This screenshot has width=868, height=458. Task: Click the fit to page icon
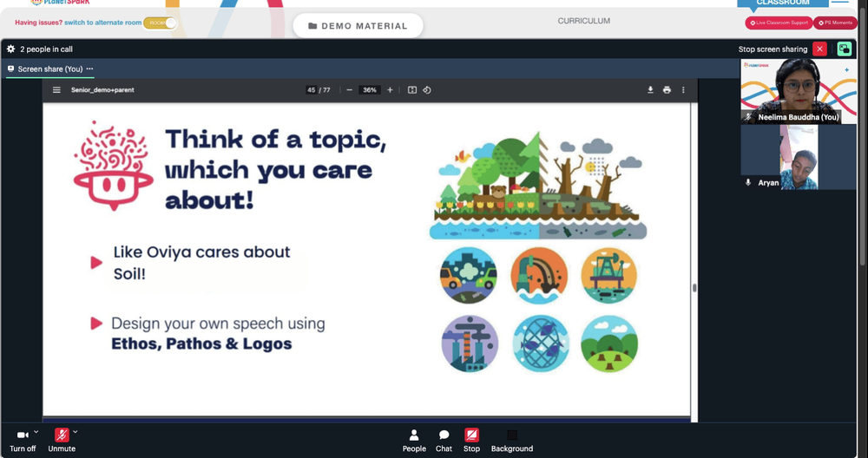(x=411, y=89)
